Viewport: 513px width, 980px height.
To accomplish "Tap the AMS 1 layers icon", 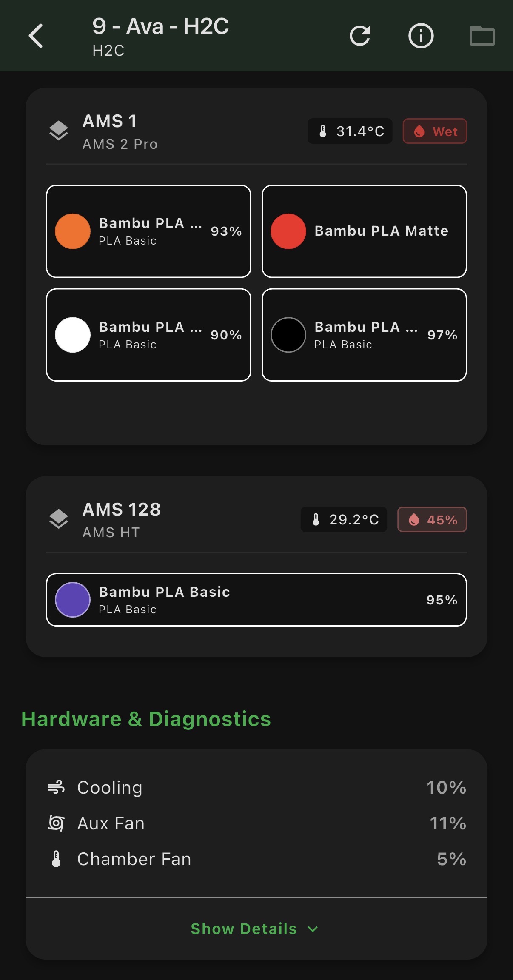I will (59, 131).
